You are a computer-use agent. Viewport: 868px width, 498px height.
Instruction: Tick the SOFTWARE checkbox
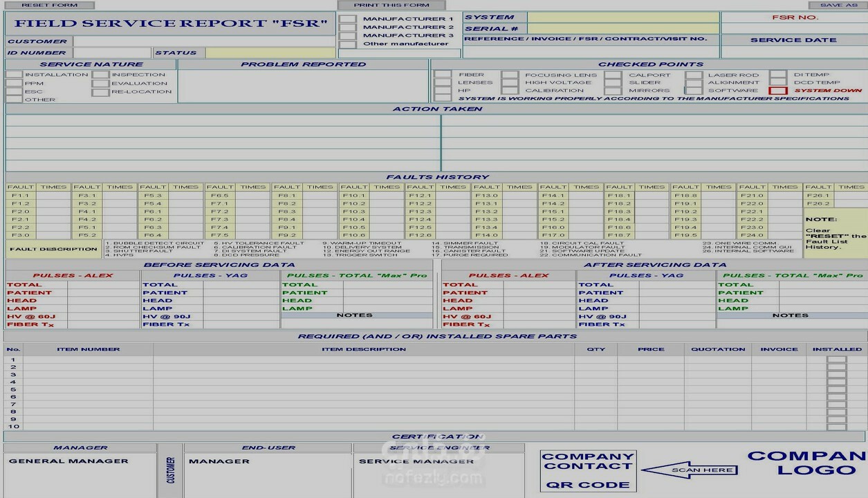pyautogui.click(x=694, y=91)
